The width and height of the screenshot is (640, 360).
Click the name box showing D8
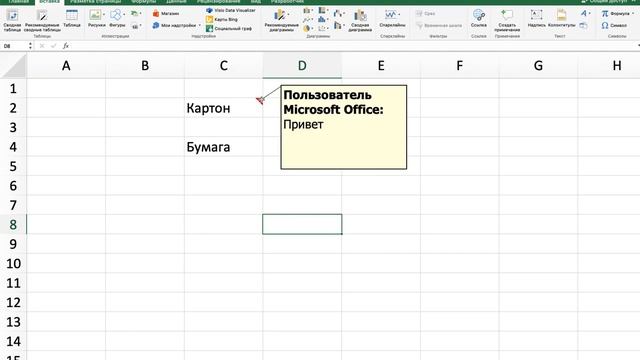point(14,46)
